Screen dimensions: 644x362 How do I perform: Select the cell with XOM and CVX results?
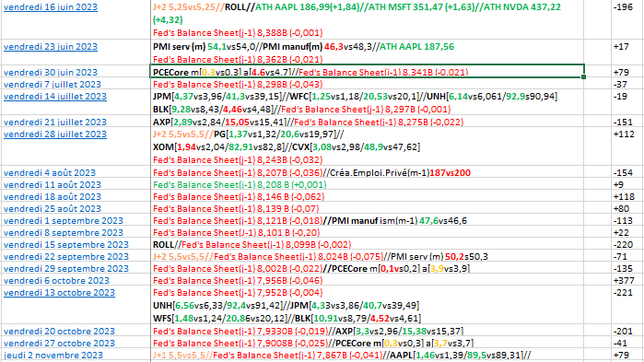[368, 147]
